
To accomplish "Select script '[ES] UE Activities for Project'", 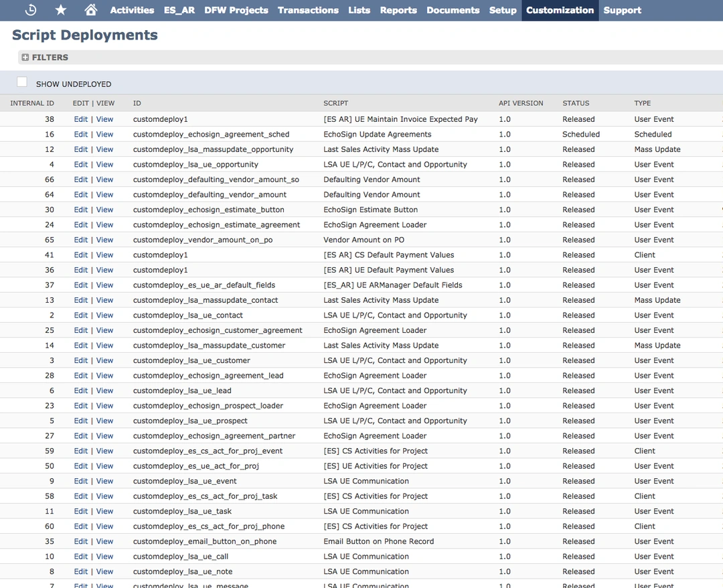I will [376, 466].
